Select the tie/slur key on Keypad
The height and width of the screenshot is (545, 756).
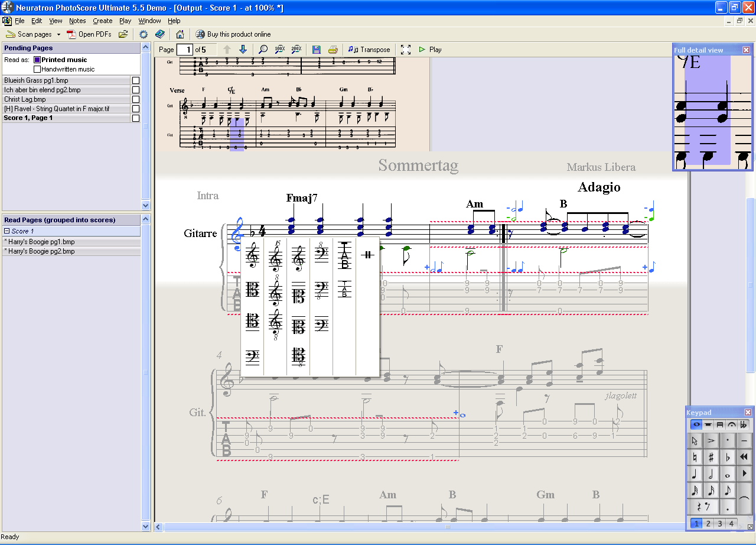click(x=744, y=498)
